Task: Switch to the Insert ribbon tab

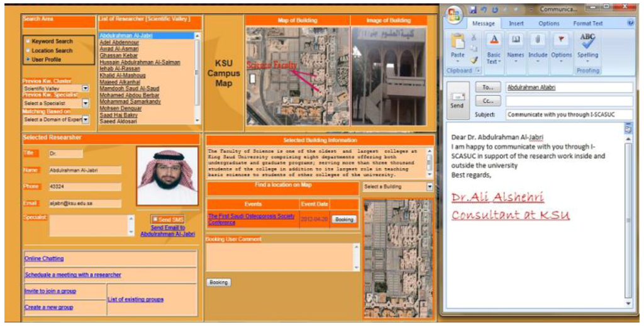Action: pyautogui.click(x=516, y=23)
